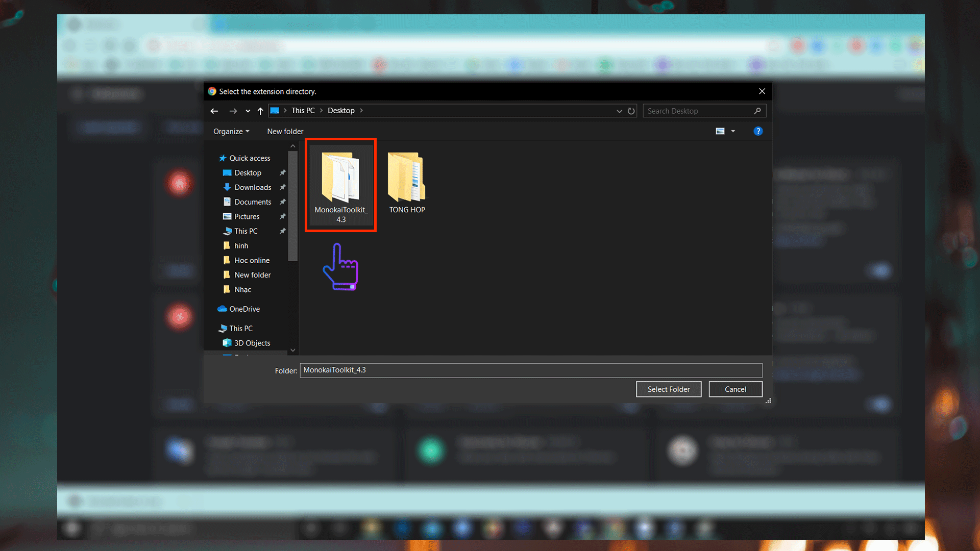Click the forward navigation arrow
The height and width of the screenshot is (551, 980).
click(232, 110)
